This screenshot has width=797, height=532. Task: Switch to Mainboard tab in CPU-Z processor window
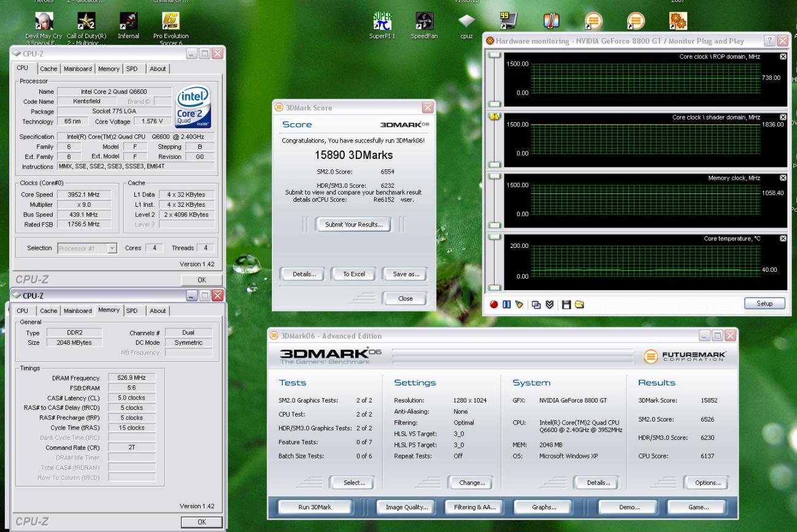click(78, 69)
